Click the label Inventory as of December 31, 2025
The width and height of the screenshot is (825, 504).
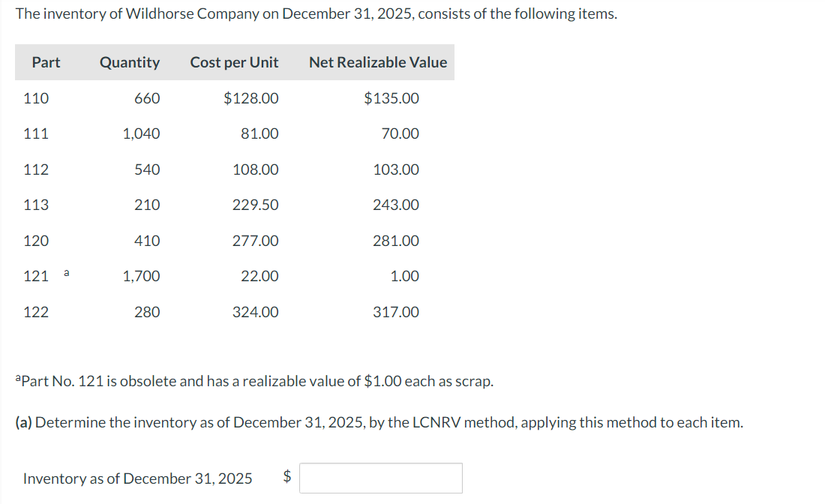tap(139, 478)
